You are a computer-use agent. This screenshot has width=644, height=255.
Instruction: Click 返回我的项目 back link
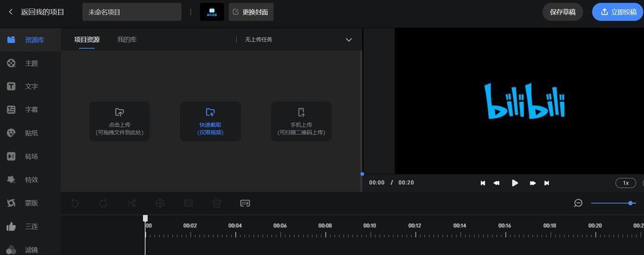36,12
